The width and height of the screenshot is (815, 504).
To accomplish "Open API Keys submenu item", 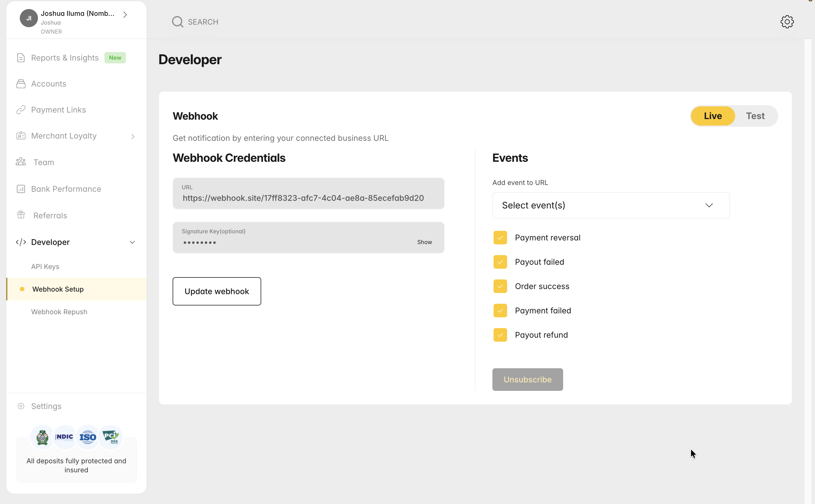I will [45, 267].
